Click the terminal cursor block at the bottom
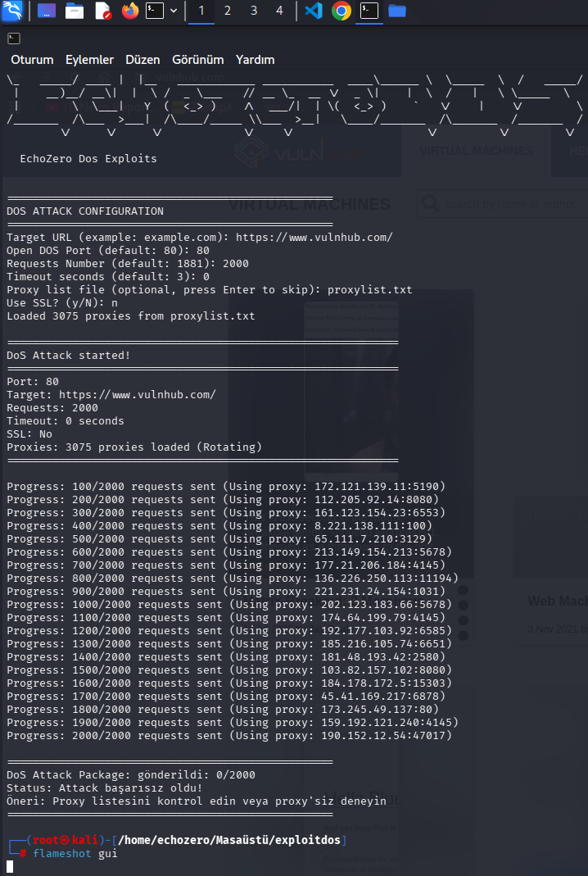The height and width of the screenshot is (876, 588). (10, 866)
